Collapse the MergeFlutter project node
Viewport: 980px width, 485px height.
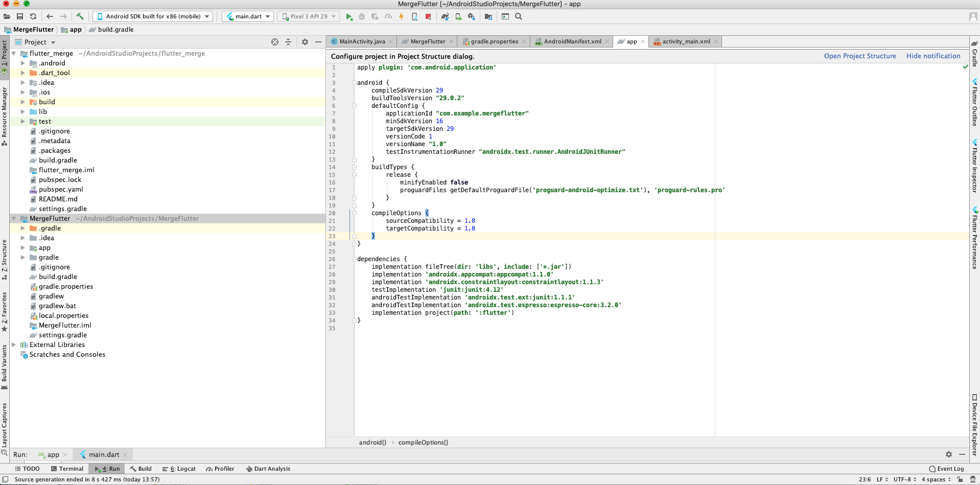click(x=14, y=219)
